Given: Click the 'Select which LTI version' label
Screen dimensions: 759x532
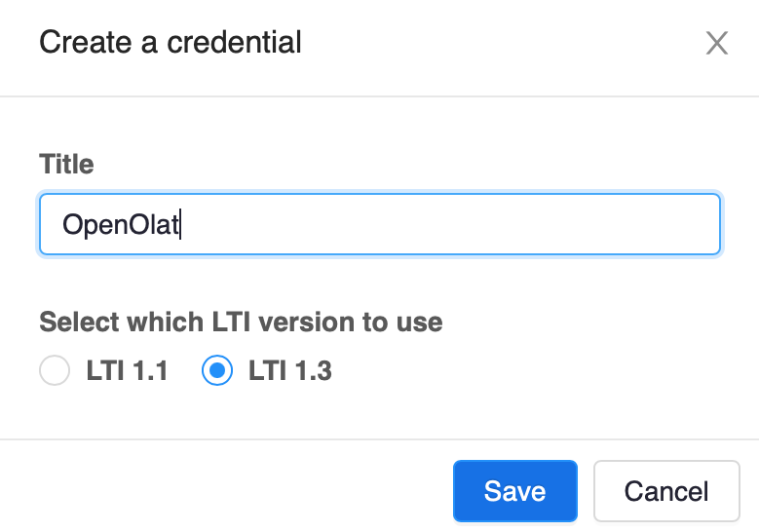Looking at the screenshot, I should (241, 322).
